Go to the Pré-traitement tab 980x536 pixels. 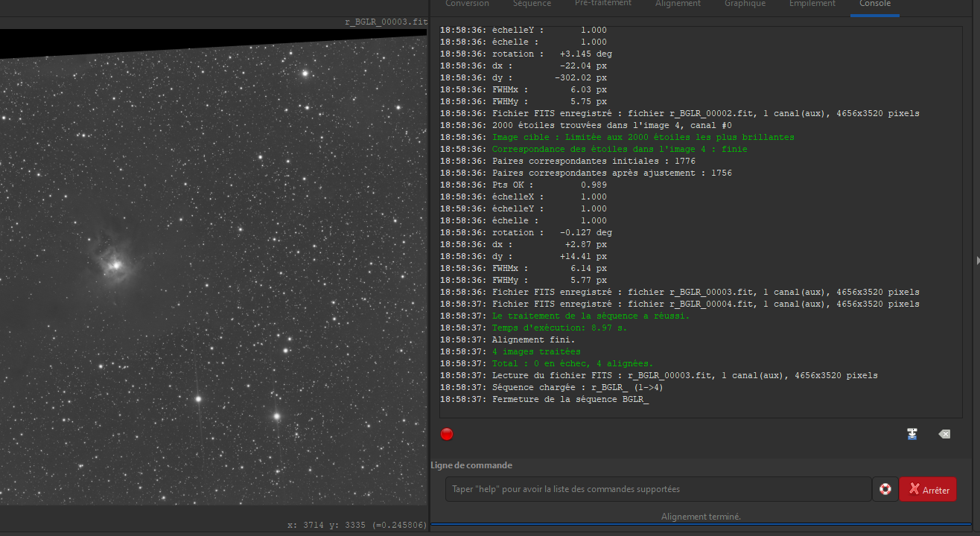[603, 4]
